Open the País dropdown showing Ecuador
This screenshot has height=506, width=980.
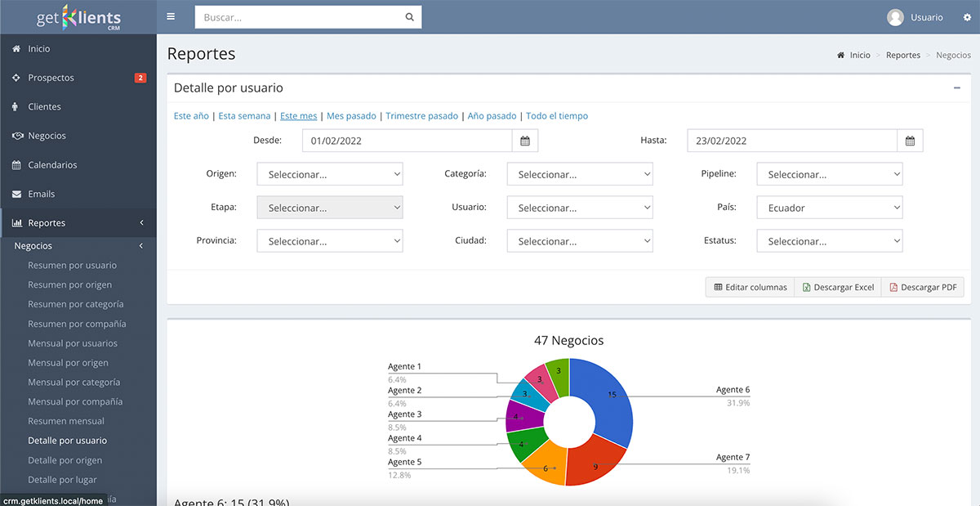[829, 208]
